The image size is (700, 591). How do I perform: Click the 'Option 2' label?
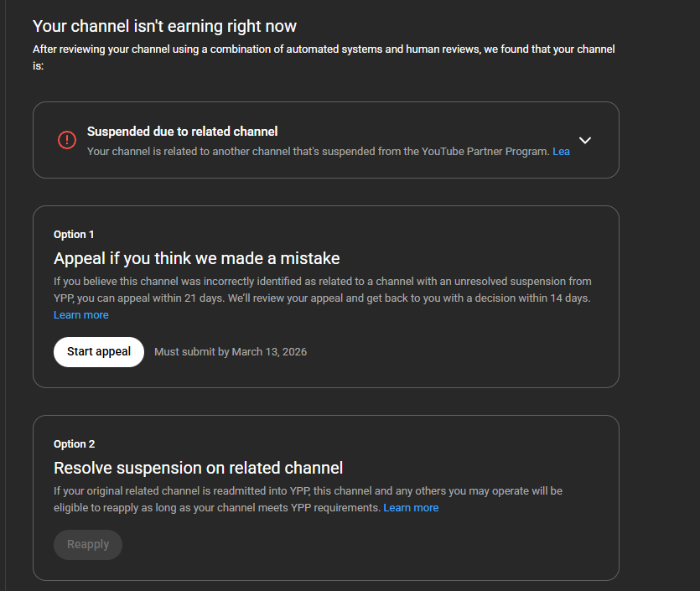pos(74,444)
